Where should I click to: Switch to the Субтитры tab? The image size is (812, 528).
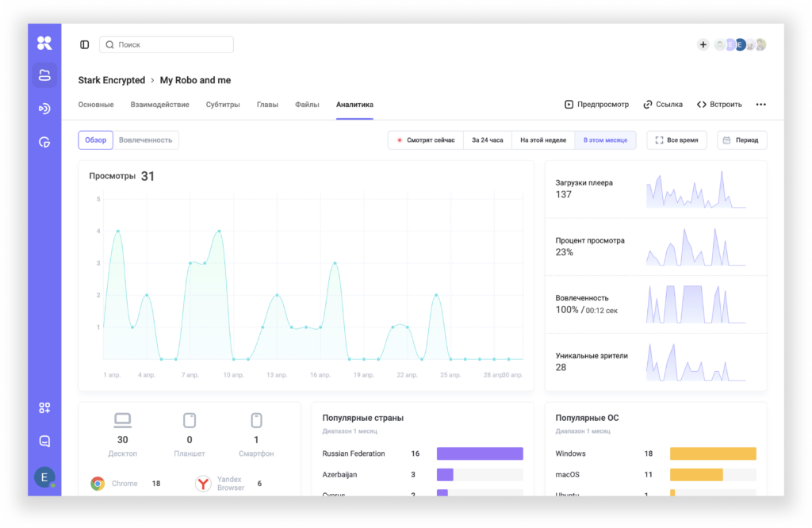pos(223,105)
